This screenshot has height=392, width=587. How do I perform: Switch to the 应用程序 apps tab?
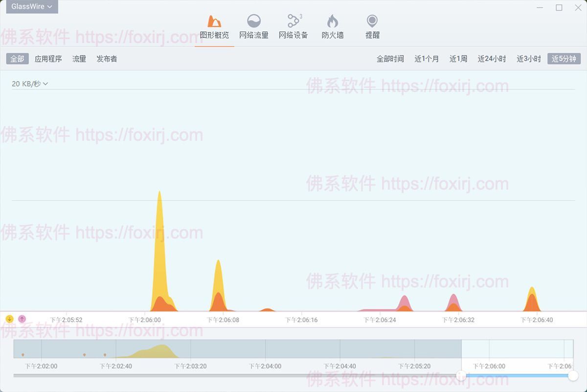tap(48, 59)
